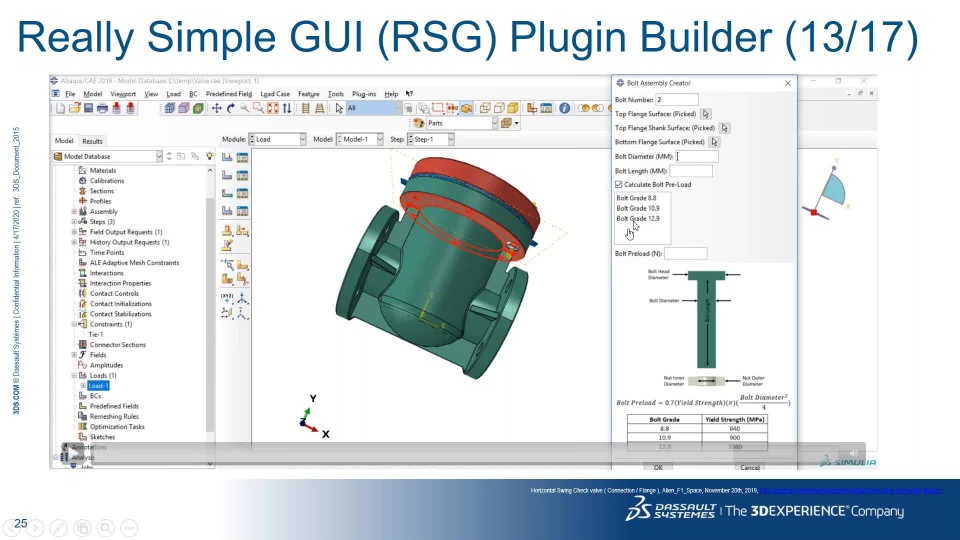Click the Save Model Database icon
The image size is (960, 540).
coord(88,108)
